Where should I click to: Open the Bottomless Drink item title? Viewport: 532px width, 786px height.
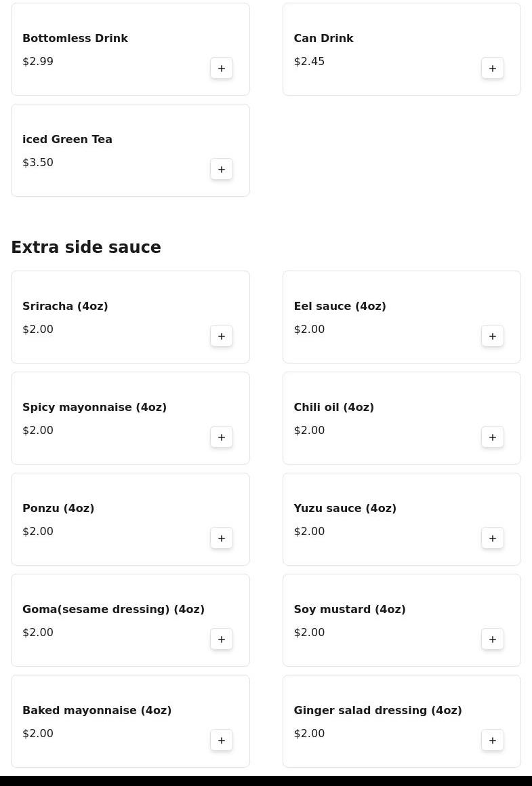pos(75,39)
